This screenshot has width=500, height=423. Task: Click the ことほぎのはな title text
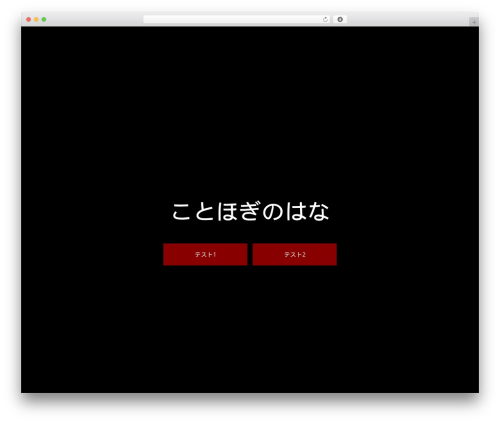[250, 211]
